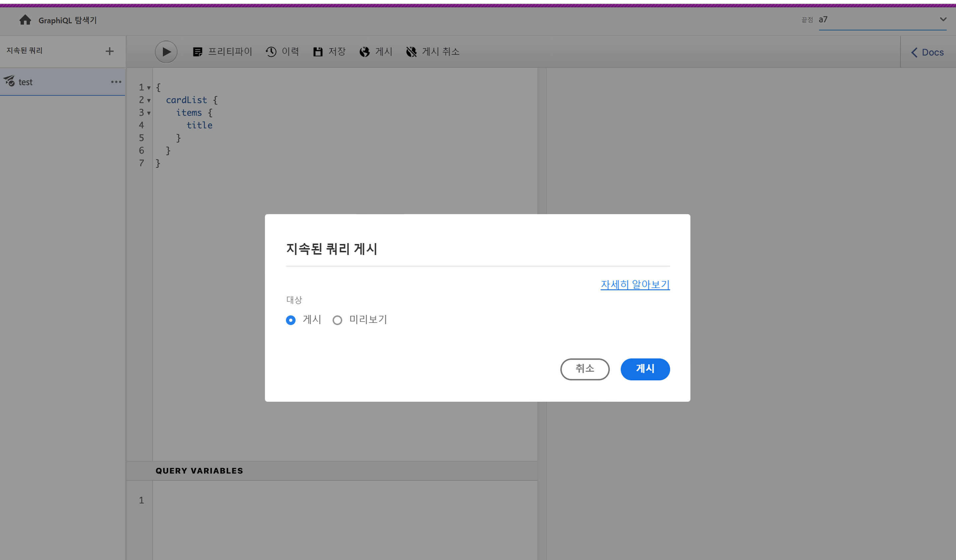
Task: Open the 자세히 알아보기 link
Action: pos(635,285)
